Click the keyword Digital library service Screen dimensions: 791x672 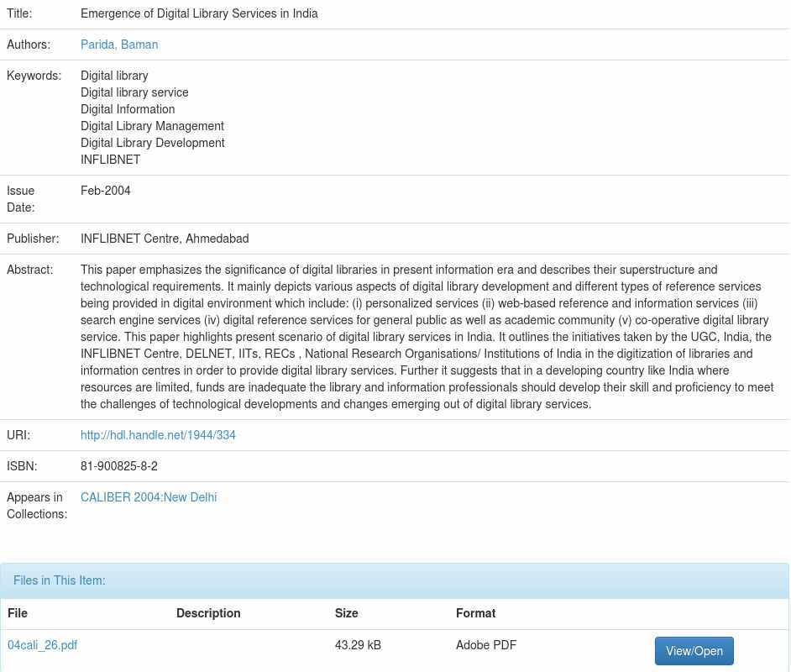(x=134, y=92)
